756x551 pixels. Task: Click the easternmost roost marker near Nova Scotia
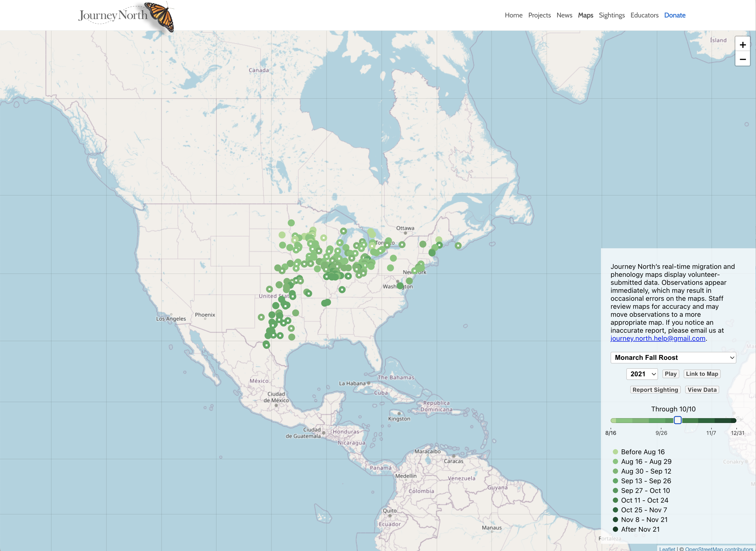click(x=458, y=245)
